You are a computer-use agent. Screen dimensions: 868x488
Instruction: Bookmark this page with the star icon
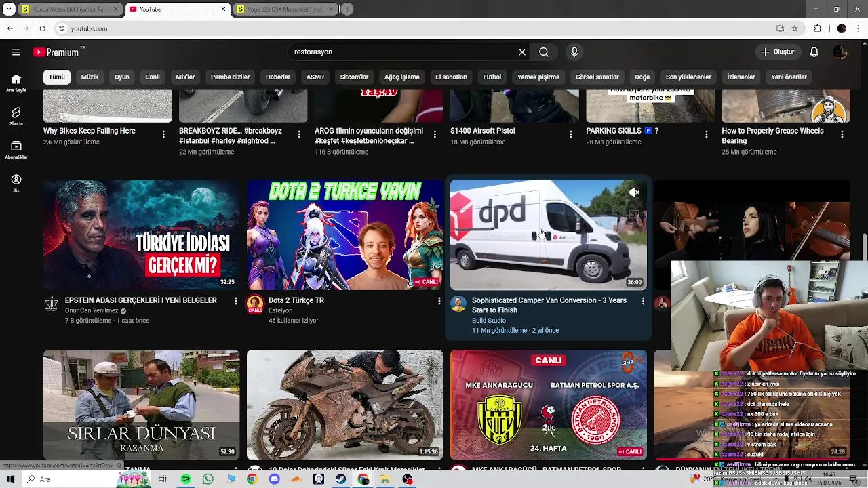tap(795, 28)
